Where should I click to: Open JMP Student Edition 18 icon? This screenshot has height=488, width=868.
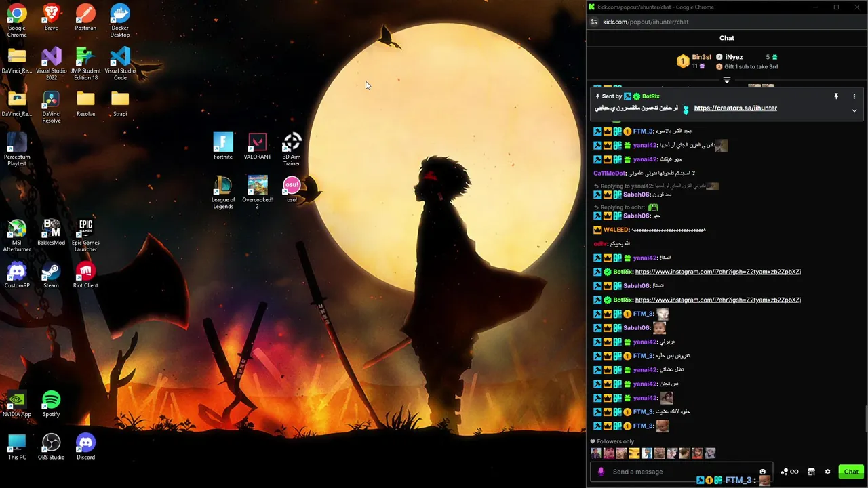(85, 64)
